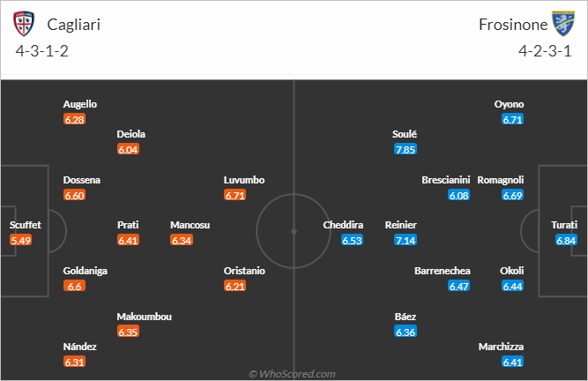Select player Marchizza's name
The image size is (588, 381).
[501, 347]
